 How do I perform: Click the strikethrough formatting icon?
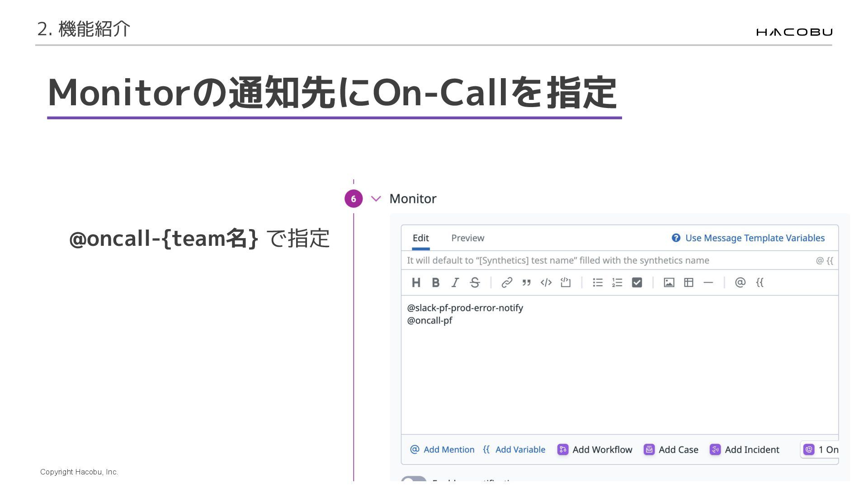tap(474, 283)
